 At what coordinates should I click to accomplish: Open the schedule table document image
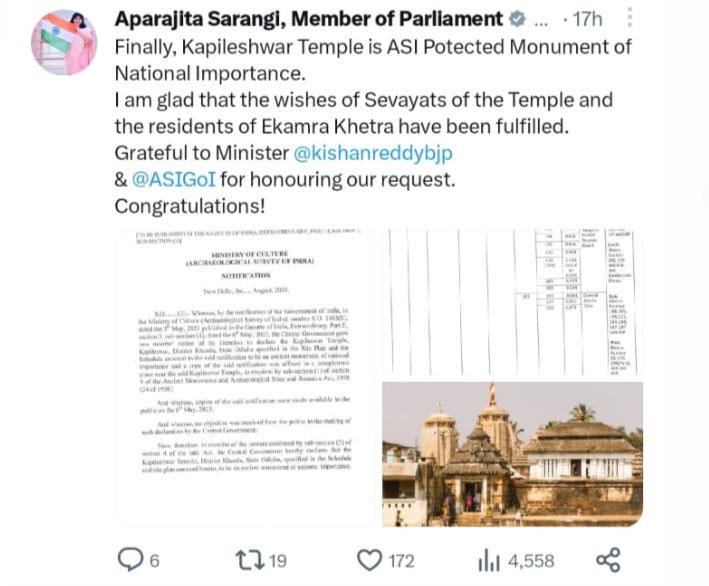point(512,301)
